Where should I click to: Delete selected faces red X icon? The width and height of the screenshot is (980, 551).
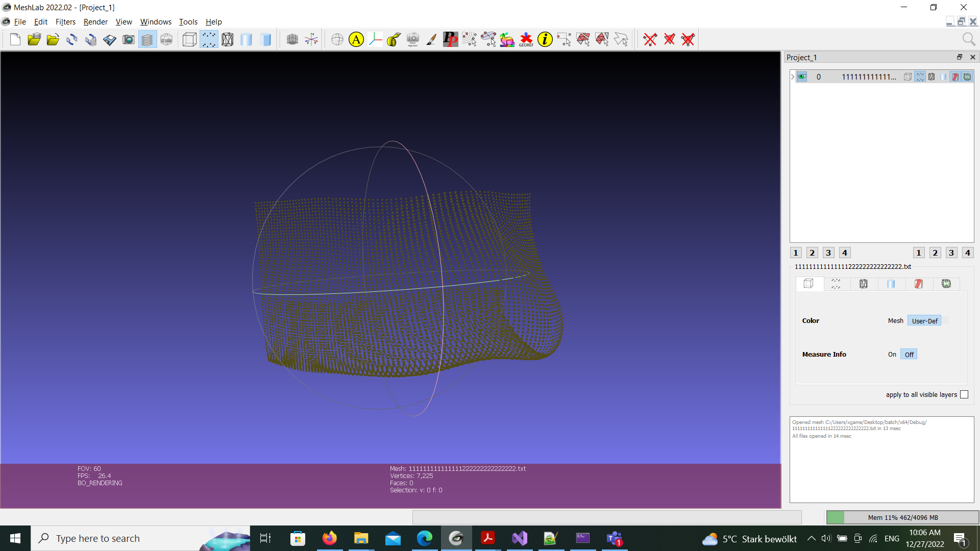tap(669, 39)
